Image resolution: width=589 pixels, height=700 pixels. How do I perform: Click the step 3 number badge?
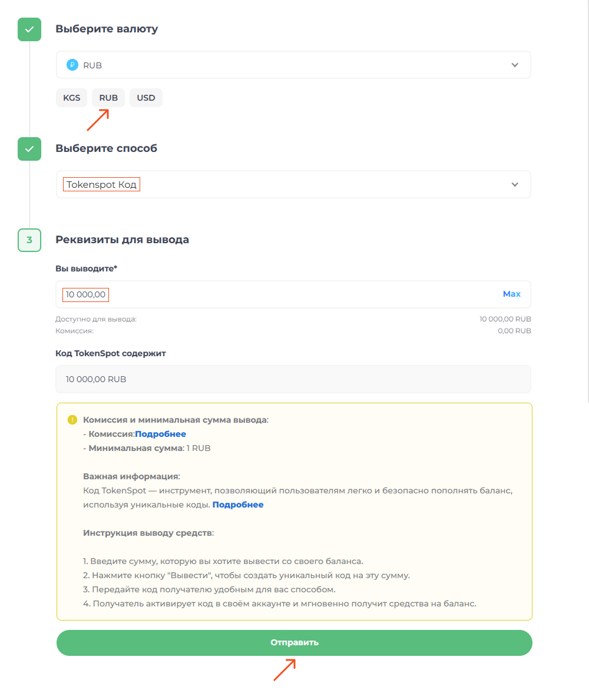point(29,240)
